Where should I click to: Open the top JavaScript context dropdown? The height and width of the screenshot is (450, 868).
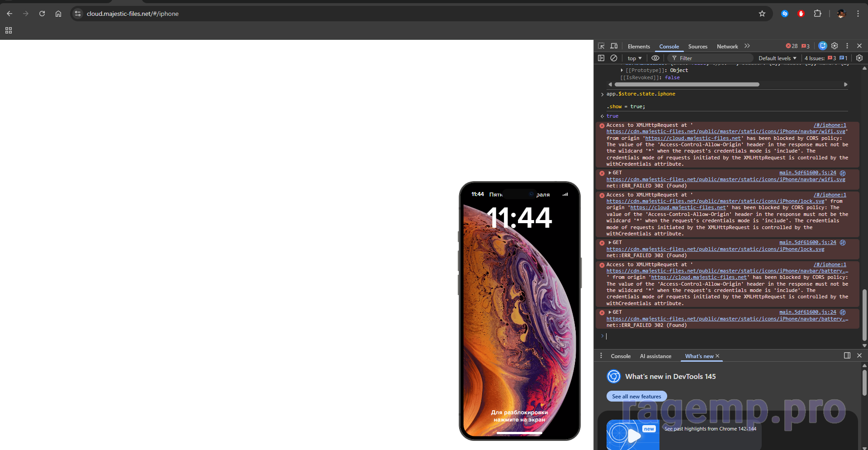[634, 58]
